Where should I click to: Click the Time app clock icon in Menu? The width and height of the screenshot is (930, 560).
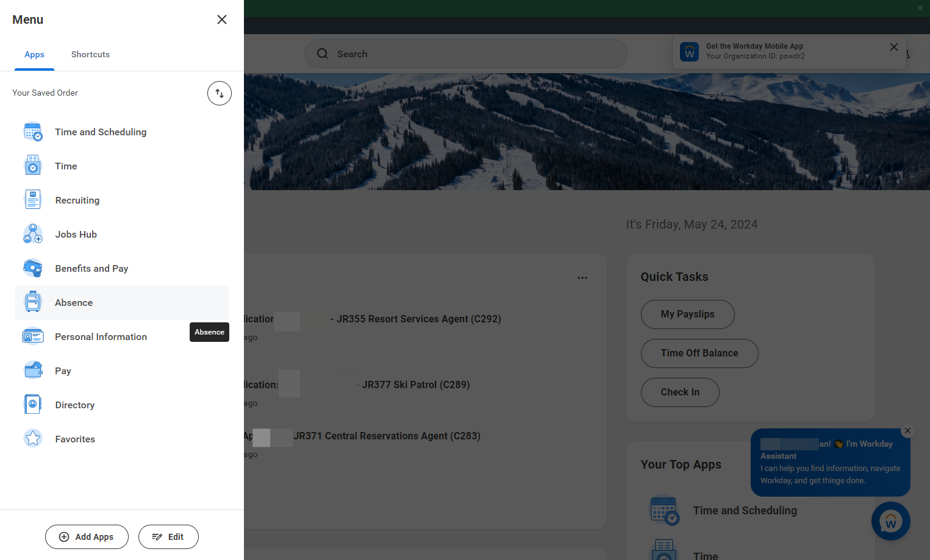33,166
